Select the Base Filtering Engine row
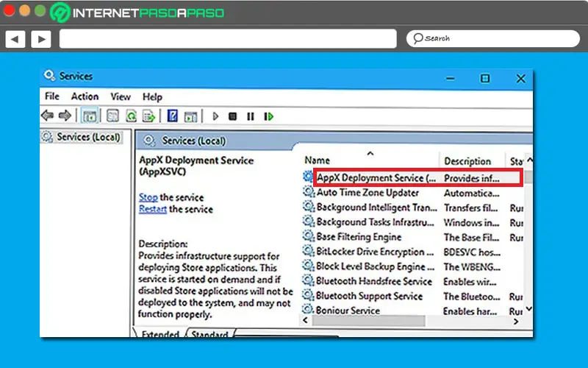This screenshot has height=368, width=588. (412, 236)
